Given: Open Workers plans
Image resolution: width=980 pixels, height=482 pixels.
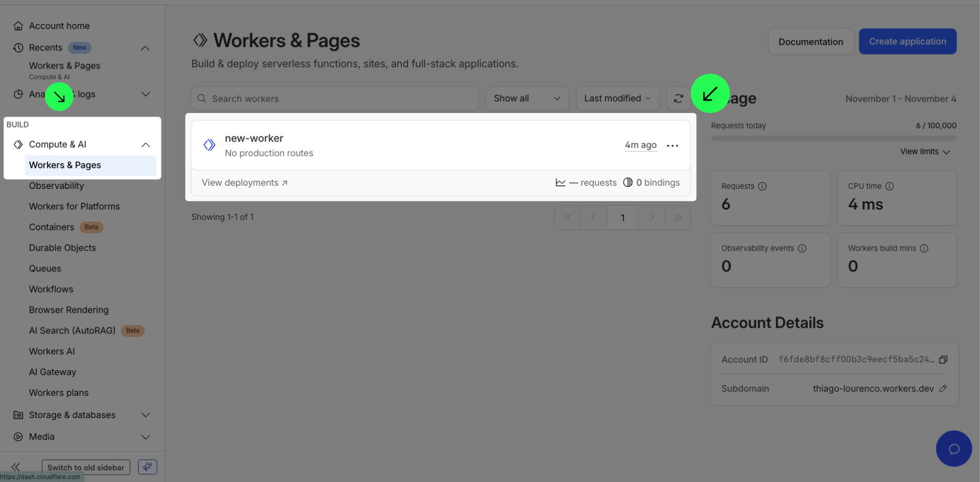Looking at the screenshot, I should [59, 393].
